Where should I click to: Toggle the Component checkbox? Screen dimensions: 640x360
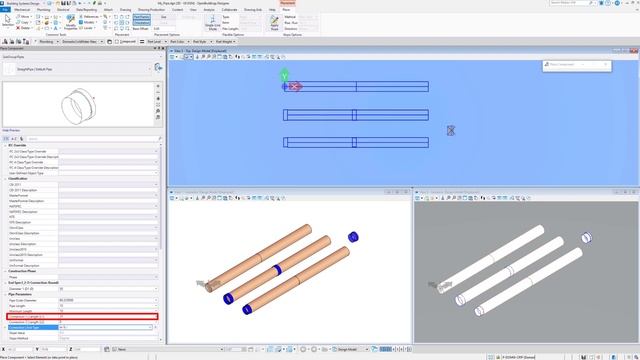coord(117,42)
